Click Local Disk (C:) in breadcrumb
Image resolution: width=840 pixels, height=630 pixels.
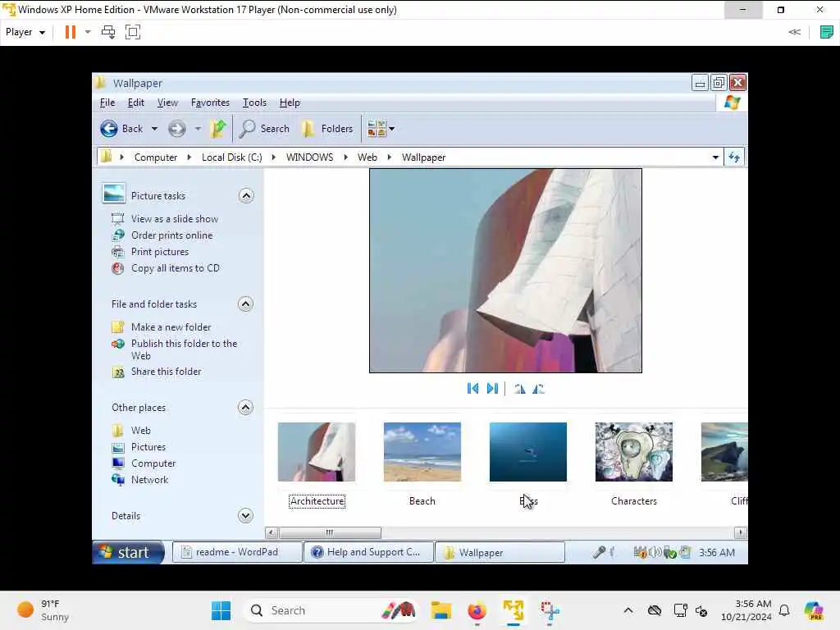click(x=232, y=157)
